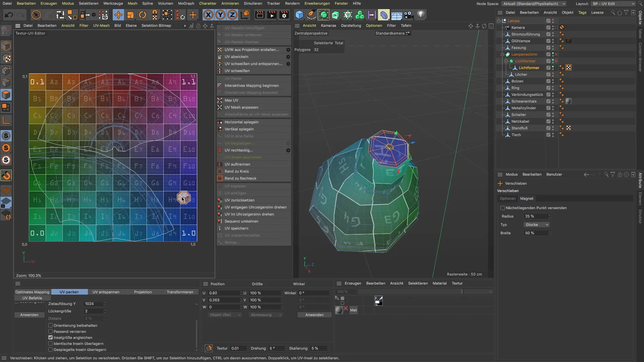This screenshot has height=362, width=644.
Task: Click the Undo arrow icon
Action: click(9, 15)
